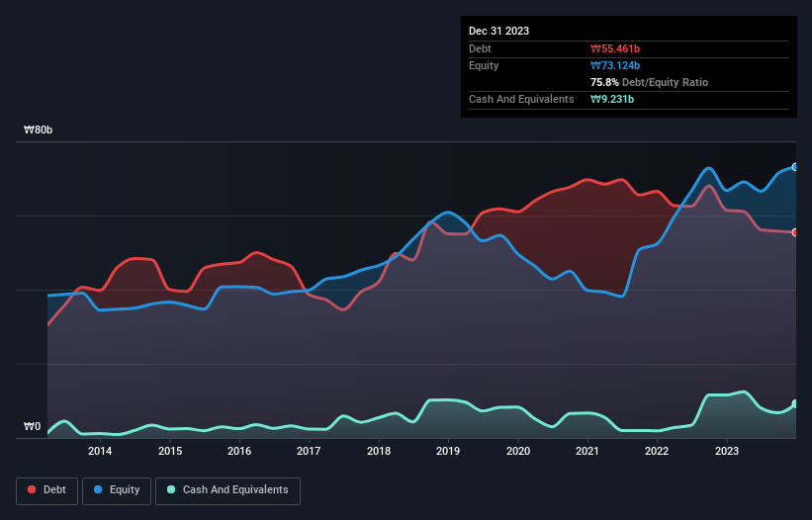Click the Equity label in tooltip

pos(484,65)
